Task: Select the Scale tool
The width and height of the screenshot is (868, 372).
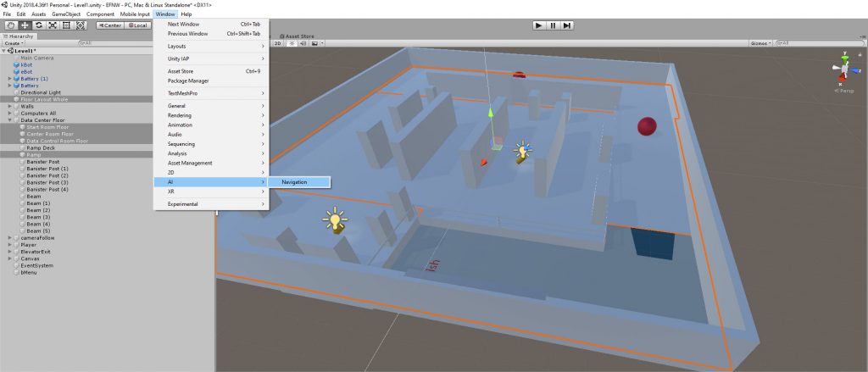Action: pyautogui.click(x=52, y=25)
